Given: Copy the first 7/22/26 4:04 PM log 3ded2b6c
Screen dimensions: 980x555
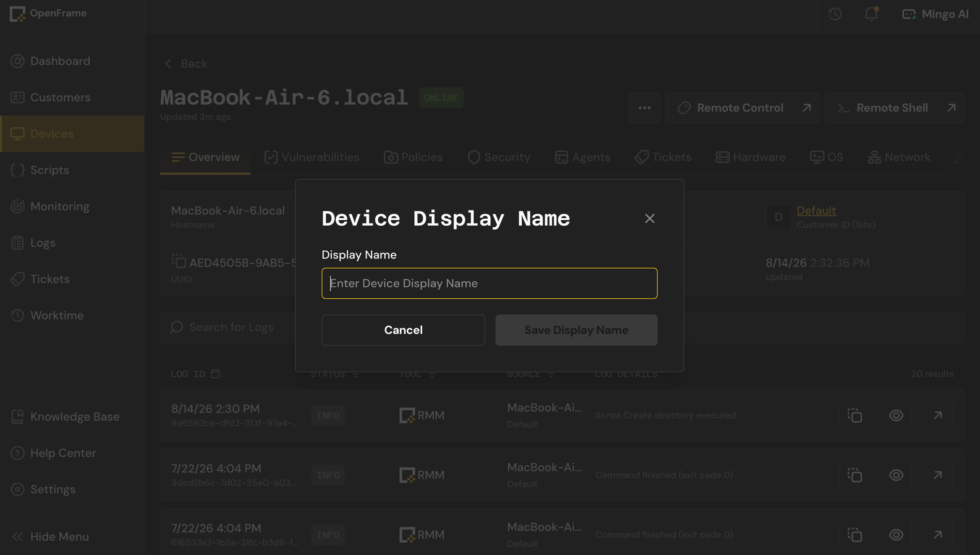Looking at the screenshot, I should click(x=855, y=475).
